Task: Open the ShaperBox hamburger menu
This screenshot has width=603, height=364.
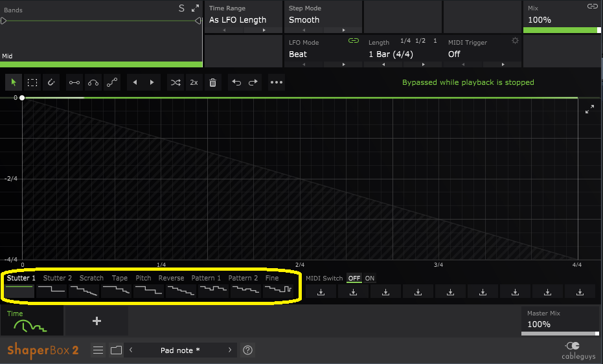Action: (98, 350)
